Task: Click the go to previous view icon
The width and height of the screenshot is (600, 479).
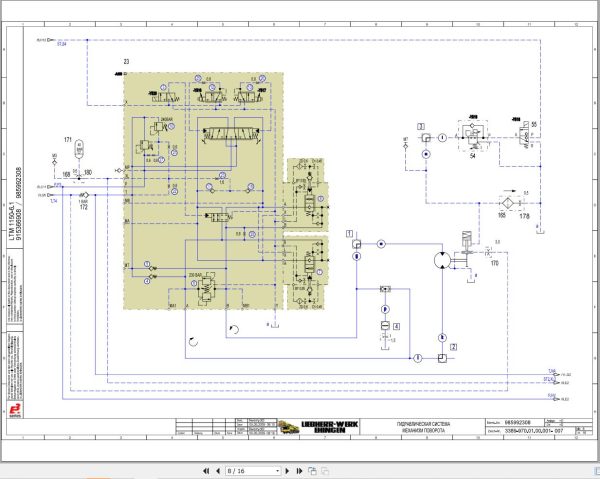Action: (312, 471)
